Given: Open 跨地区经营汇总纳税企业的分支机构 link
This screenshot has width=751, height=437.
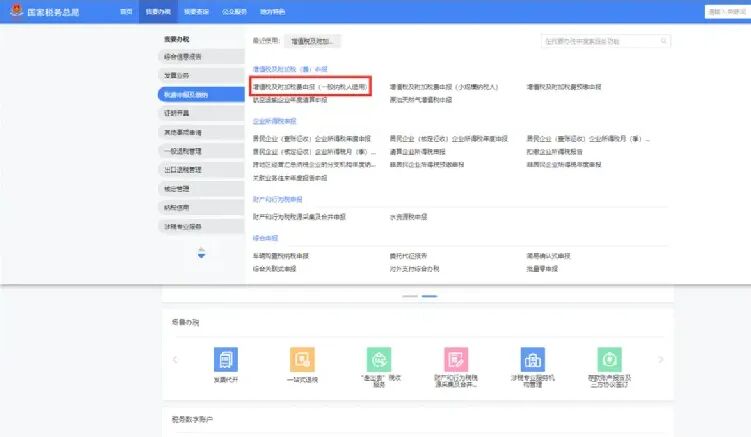Looking at the screenshot, I should pyautogui.click(x=314, y=164).
